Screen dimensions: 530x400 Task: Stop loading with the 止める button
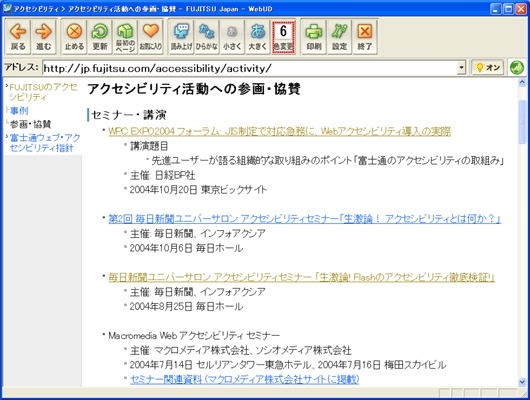click(x=74, y=37)
